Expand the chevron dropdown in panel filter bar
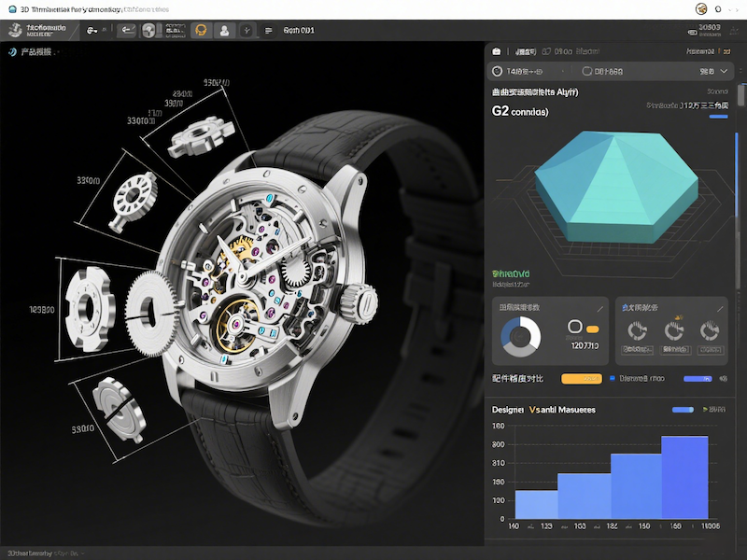Viewport: 747px width, 560px height. (724, 71)
